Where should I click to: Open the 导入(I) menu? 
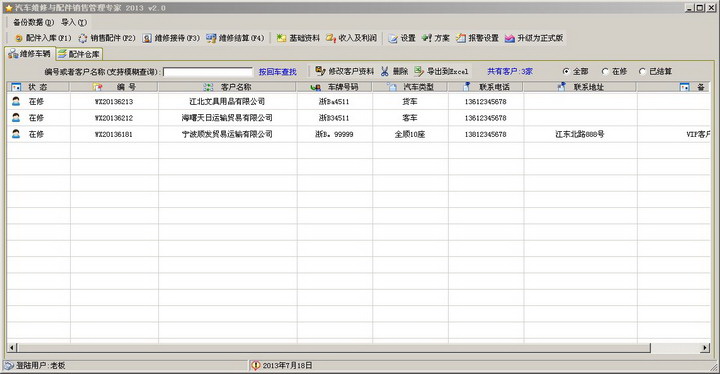(74, 22)
